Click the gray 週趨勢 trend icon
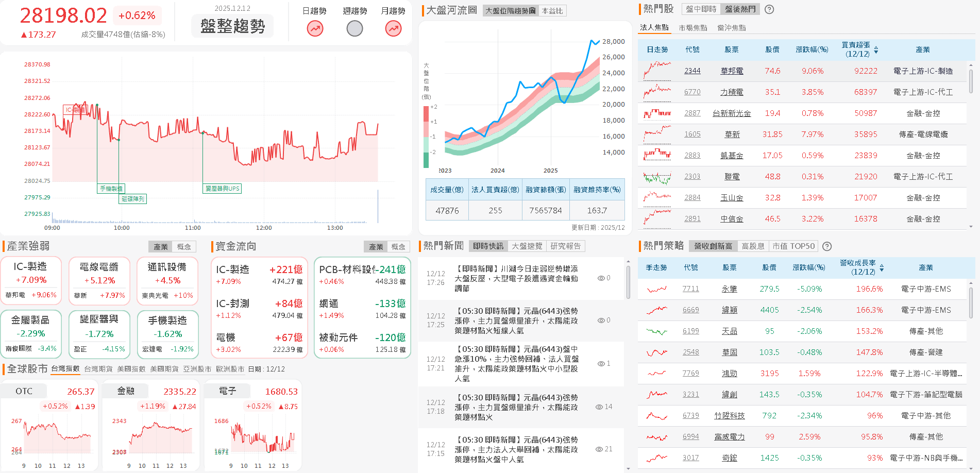Image resolution: width=980 pixels, height=473 pixels. (354, 28)
